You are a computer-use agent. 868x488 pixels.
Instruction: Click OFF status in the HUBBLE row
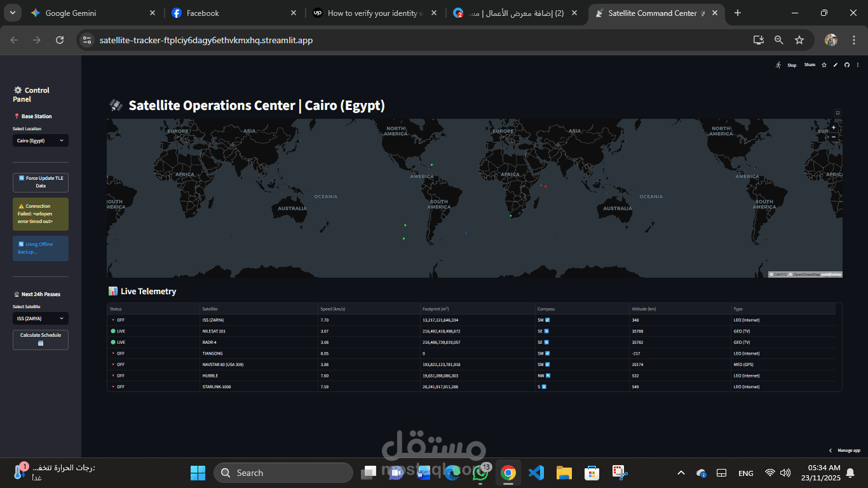coord(153,376)
